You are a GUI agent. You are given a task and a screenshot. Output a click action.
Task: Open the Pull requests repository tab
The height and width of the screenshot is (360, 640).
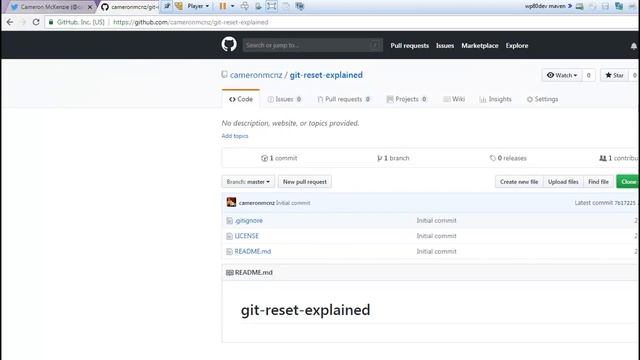[x=344, y=99]
